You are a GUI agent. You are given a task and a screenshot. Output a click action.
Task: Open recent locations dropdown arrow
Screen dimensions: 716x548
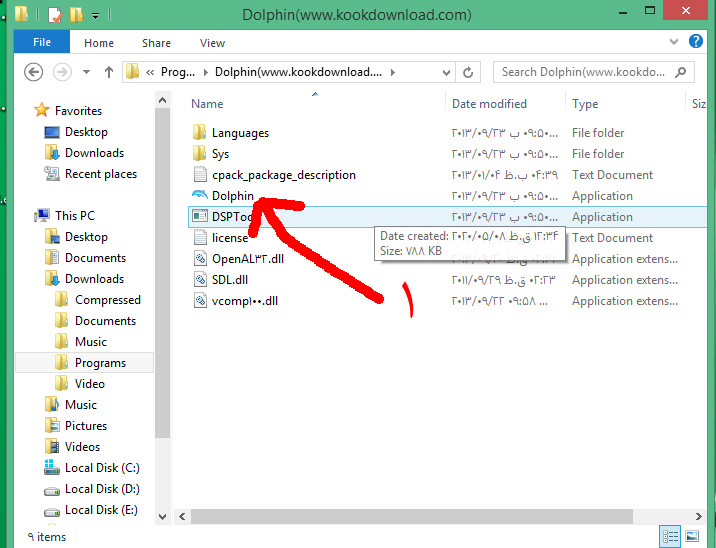click(86, 72)
